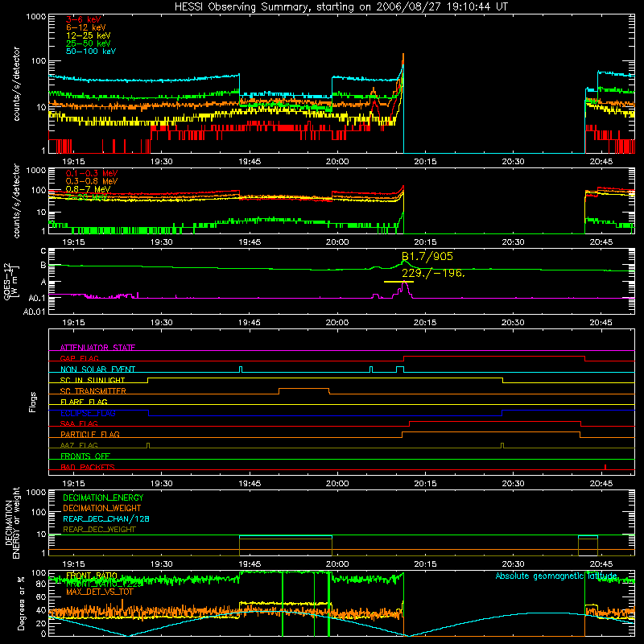Click the 0.3-0.8 MeV legend label

[x=91, y=181]
